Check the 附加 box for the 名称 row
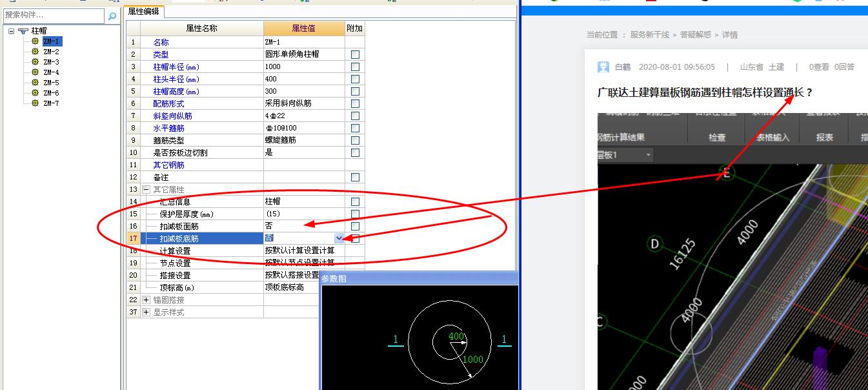868x390 pixels. pyautogui.click(x=354, y=41)
